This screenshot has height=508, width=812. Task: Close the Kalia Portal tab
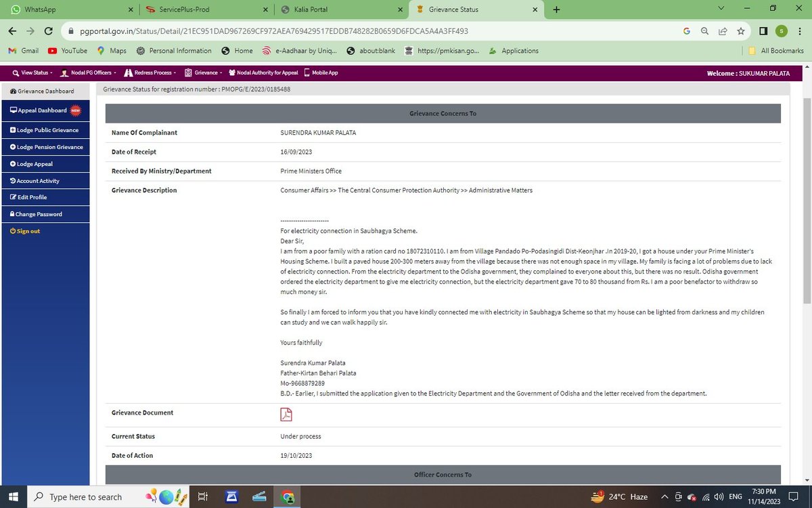(401, 10)
